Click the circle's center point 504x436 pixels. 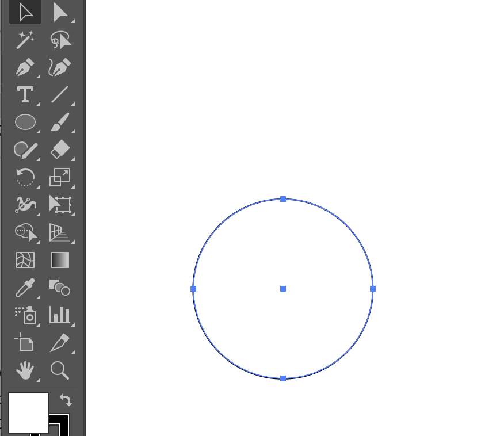click(x=283, y=289)
